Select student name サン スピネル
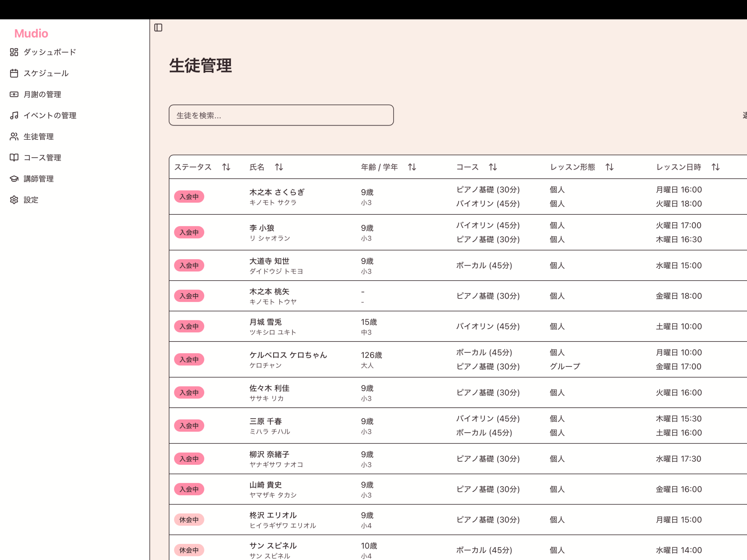This screenshot has height=560, width=747. pyautogui.click(x=273, y=546)
